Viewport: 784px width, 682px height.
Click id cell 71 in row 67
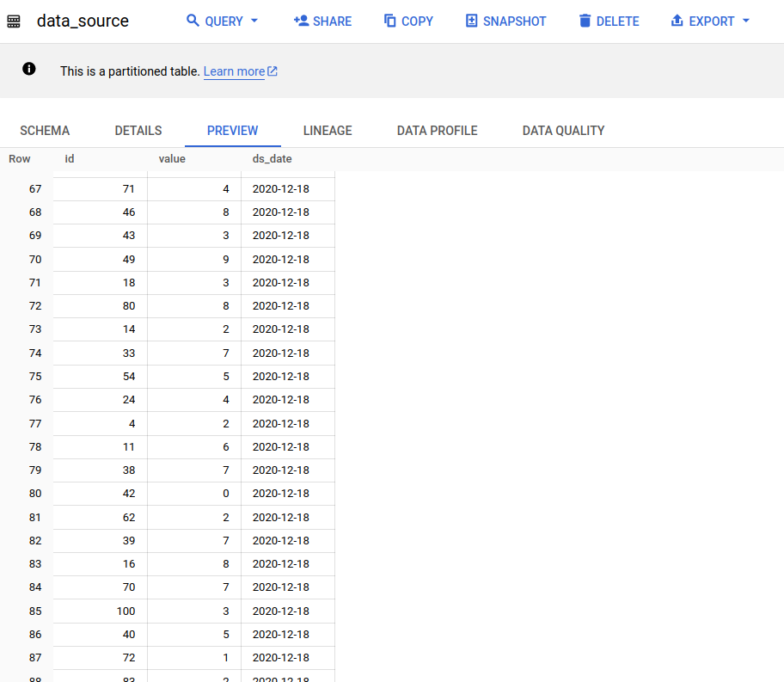pyautogui.click(x=101, y=189)
